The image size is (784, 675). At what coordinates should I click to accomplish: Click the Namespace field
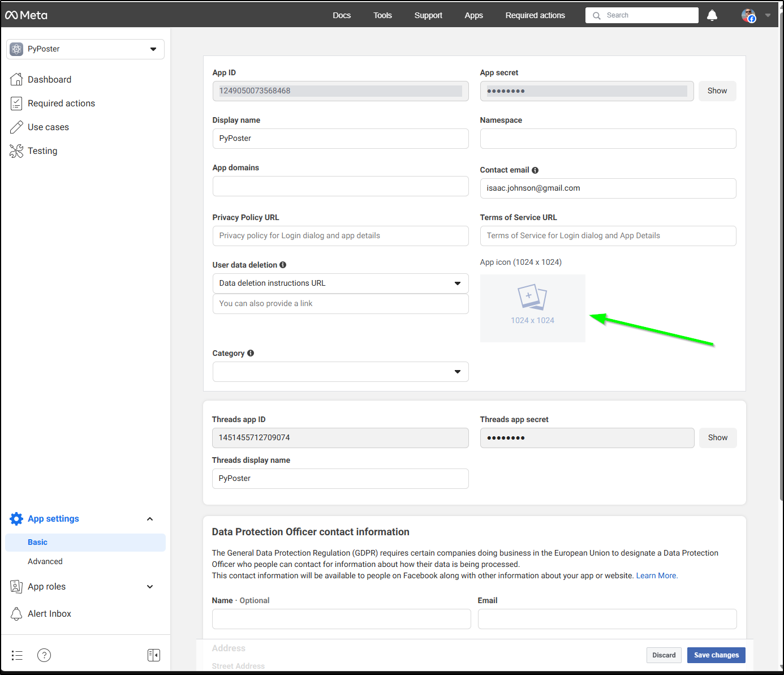[608, 139]
